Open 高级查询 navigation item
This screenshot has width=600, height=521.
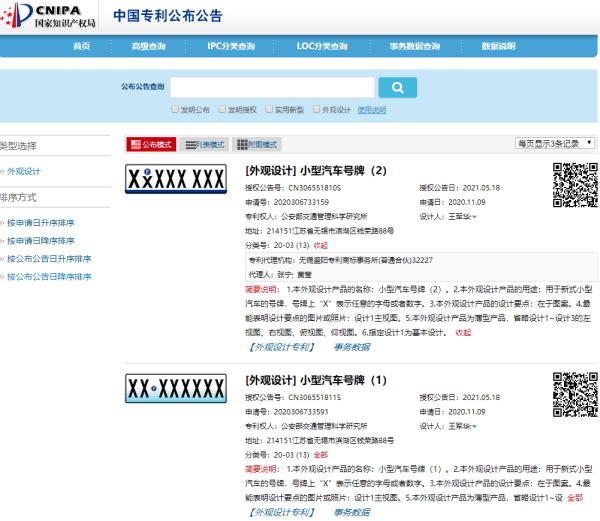[148, 46]
